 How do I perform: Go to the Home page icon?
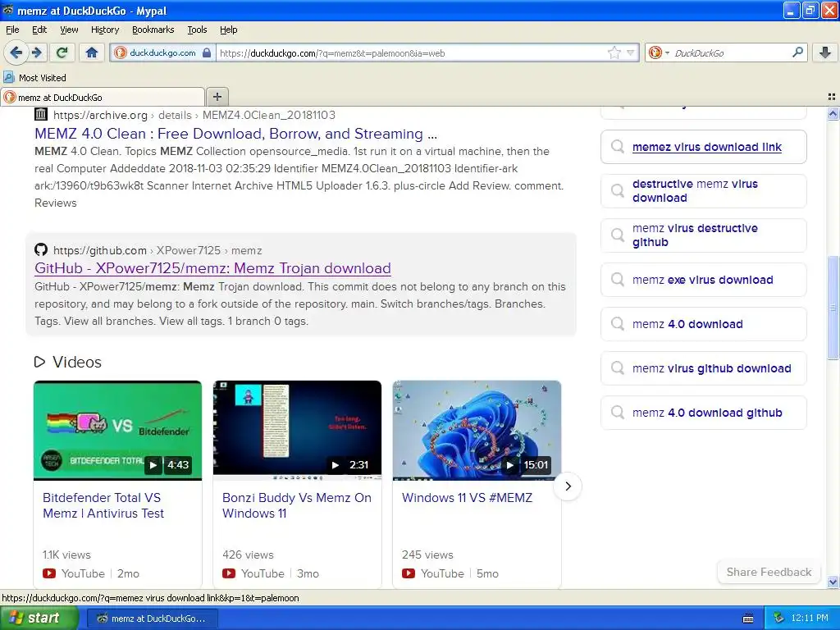click(x=92, y=52)
